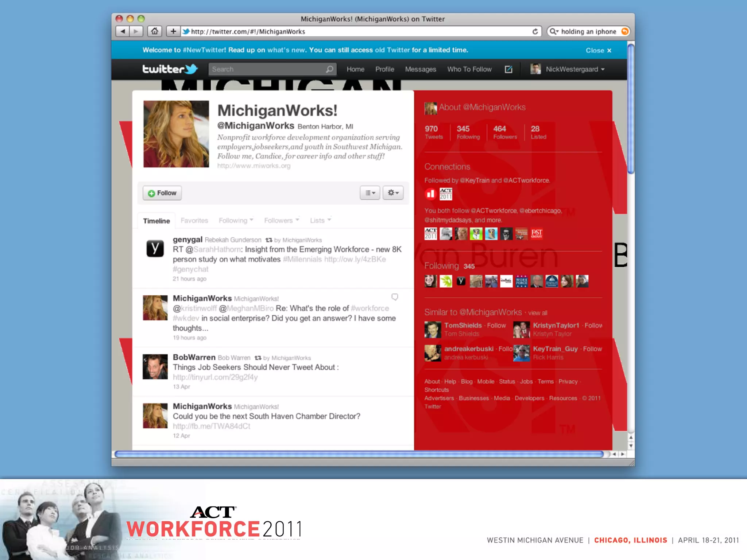Open the fb.me/TWA84dCt link
The width and height of the screenshot is (747, 560).
pyautogui.click(x=212, y=426)
